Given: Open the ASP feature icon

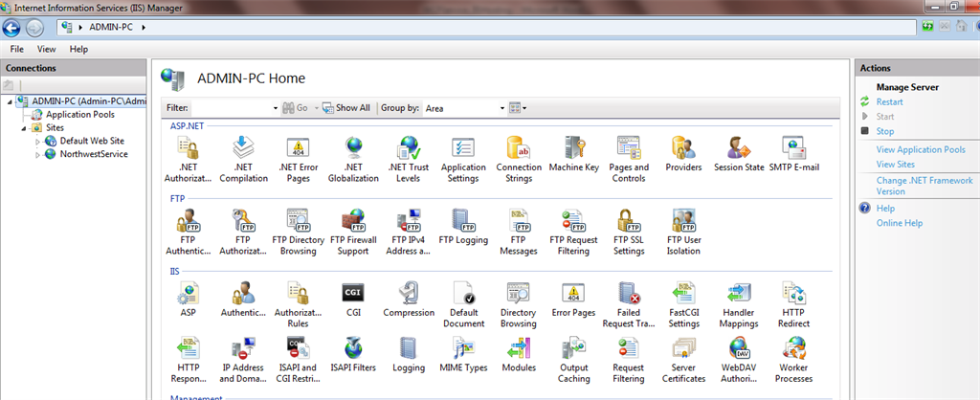Looking at the screenshot, I should coord(189,300).
